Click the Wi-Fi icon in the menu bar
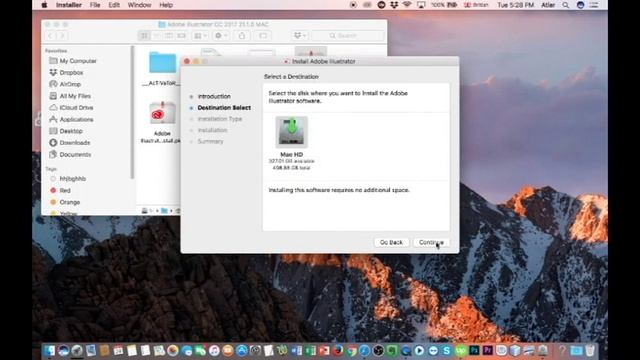 click(x=407, y=5)
